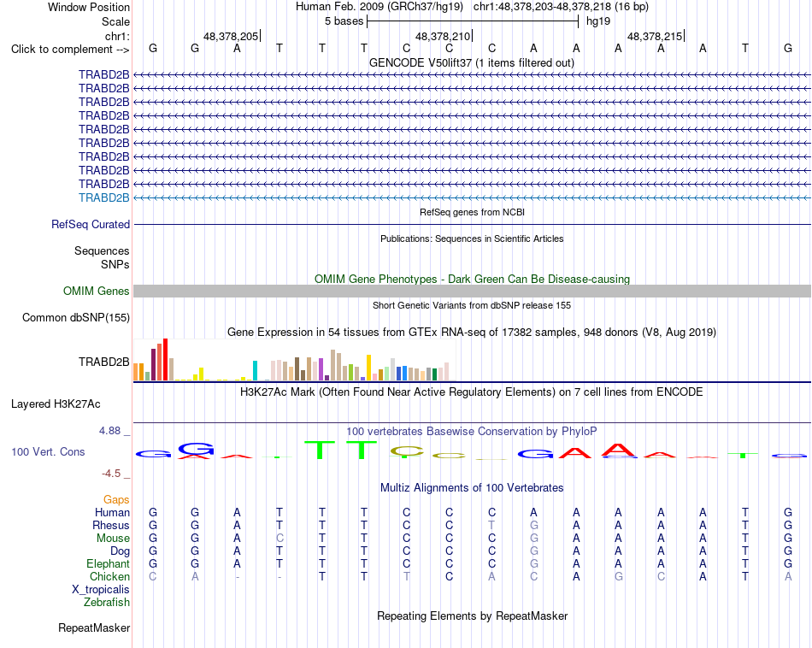812x648 pixels.
Task: Click the OMIM Genes label
Action: pos(97,292)
